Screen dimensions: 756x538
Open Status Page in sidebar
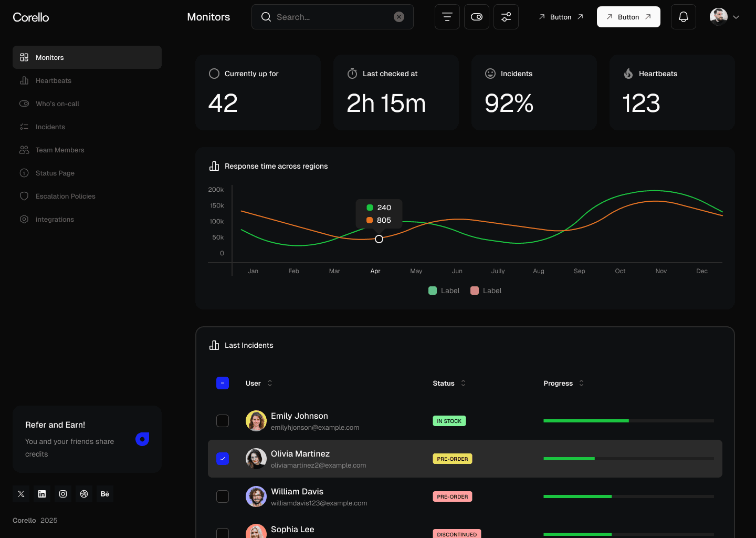click(x=87, y=173)
